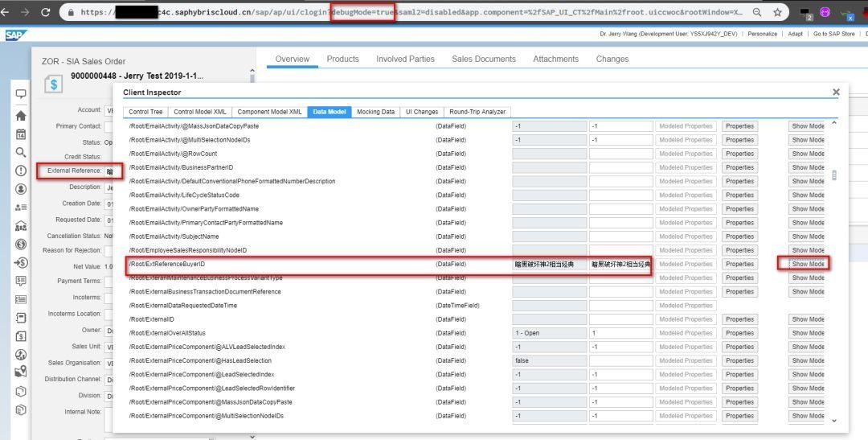Click the zoom magnifier in address bar
The width and height of the screenshot is (868, 440).
point(757,12)
